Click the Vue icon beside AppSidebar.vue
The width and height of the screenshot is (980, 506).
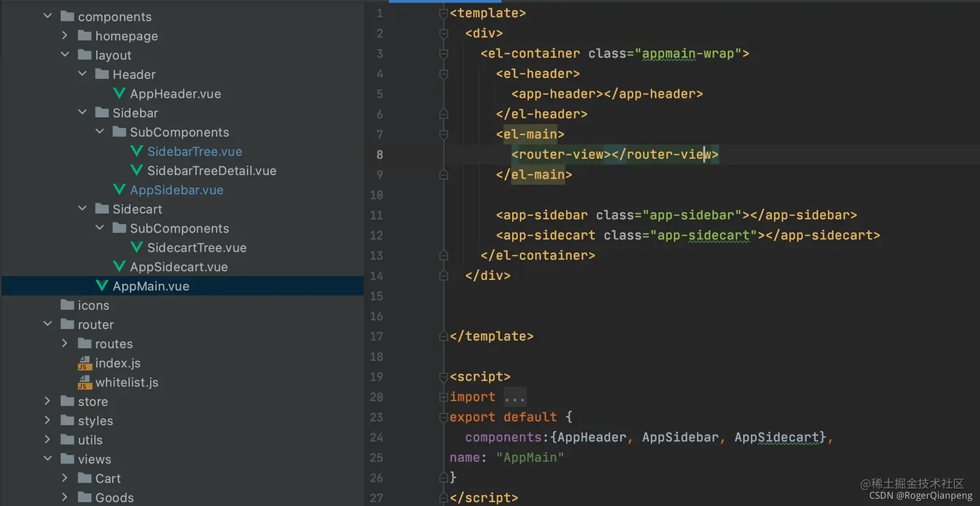pos(119,190)
